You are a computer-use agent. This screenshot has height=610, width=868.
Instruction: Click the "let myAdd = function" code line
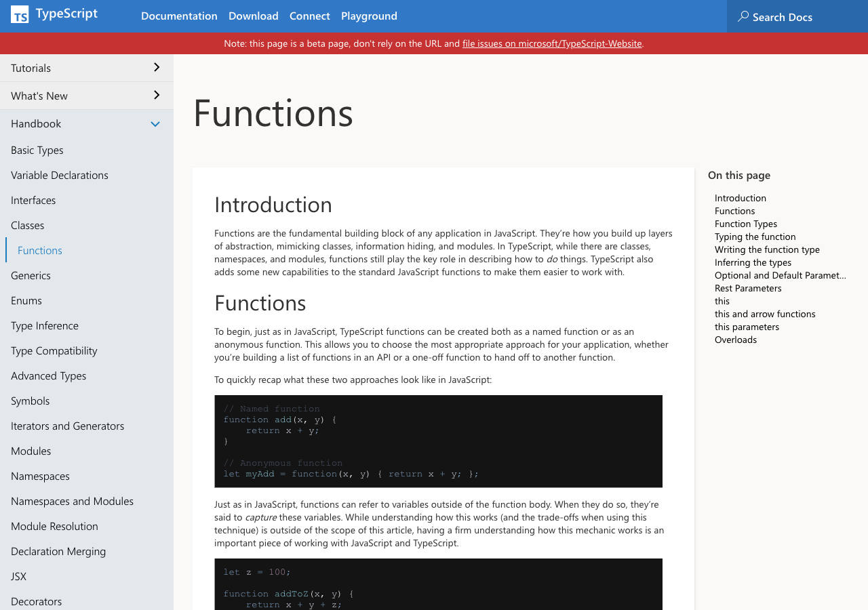coord(351,474)
